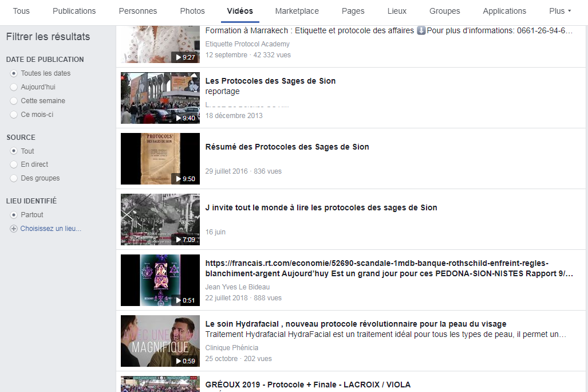The image size is (588, 392).
Task: Click the plus icon next to Choisissez un lieu
Action: (14, 229)
